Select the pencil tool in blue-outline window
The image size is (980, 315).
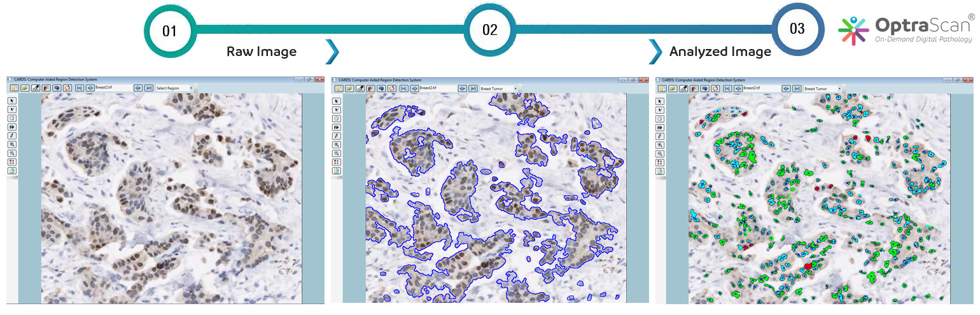[x=337, y=136]
